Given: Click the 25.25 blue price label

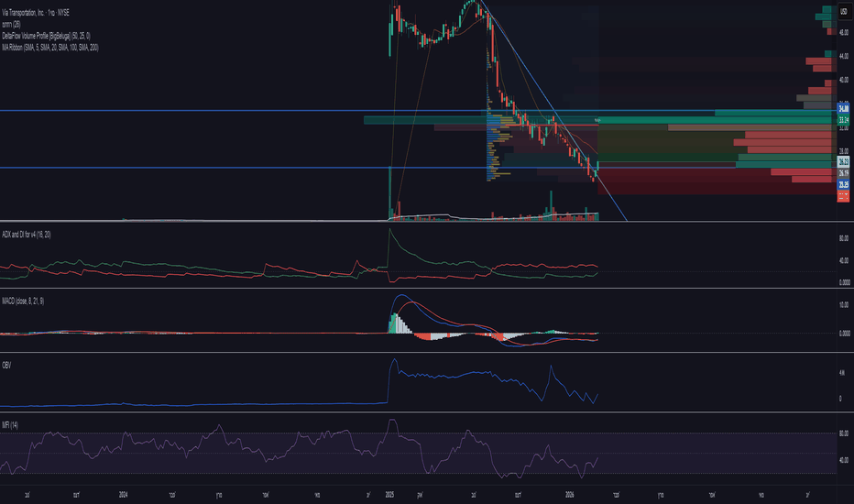Looking at the screenshot, I should [843, 185].
